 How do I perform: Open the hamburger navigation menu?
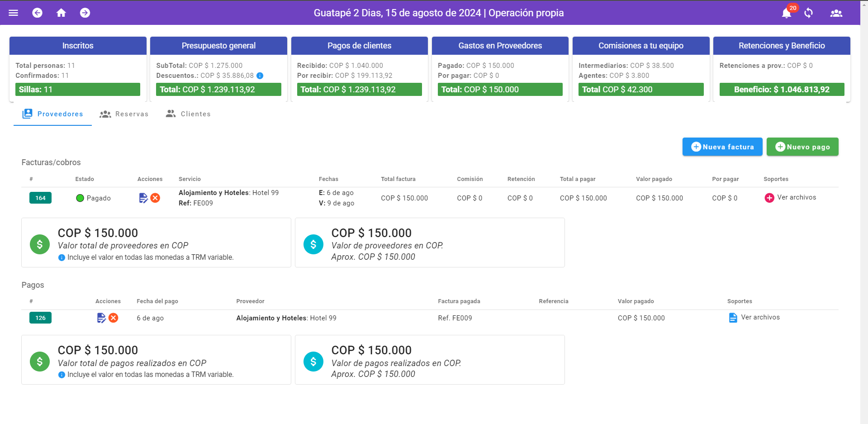pos(14,13)
